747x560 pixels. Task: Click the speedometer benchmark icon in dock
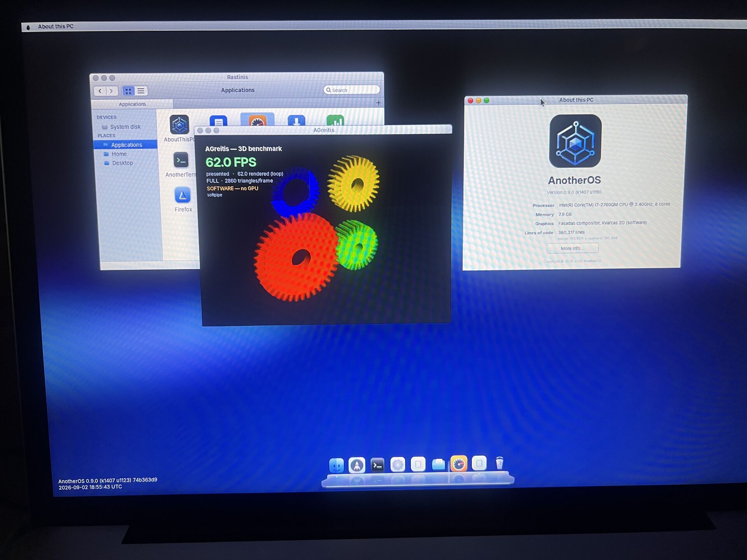pyautogui.click(x=459, y=464)
